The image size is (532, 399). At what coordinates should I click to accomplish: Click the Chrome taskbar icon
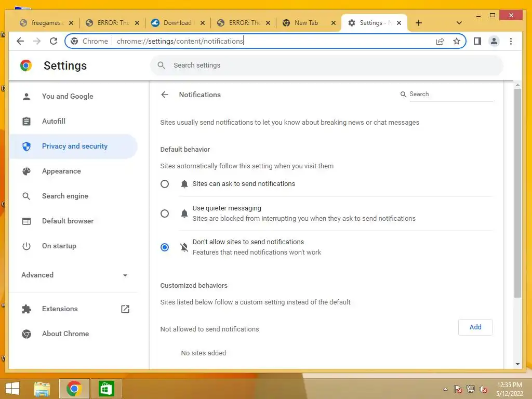[74, 389]
